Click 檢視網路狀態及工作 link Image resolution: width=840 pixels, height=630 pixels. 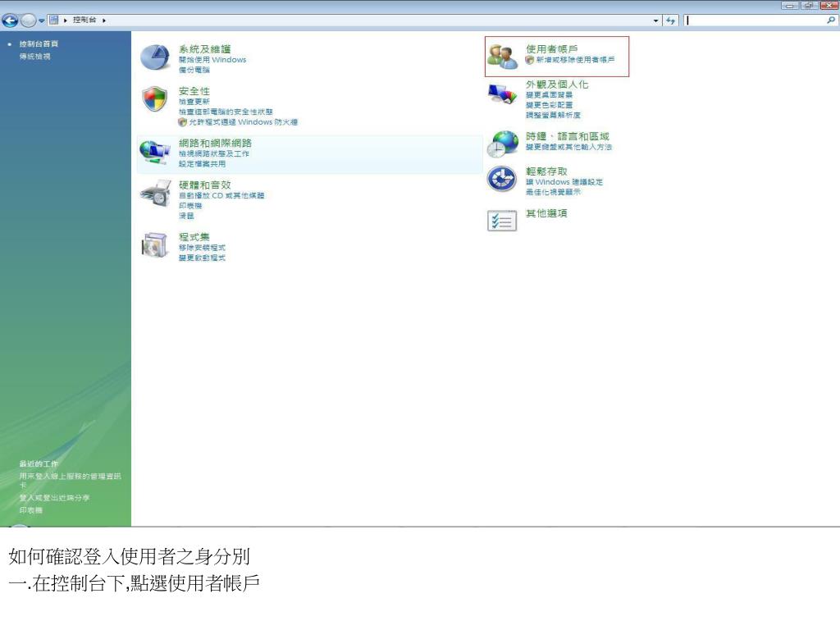coord(214,153)
